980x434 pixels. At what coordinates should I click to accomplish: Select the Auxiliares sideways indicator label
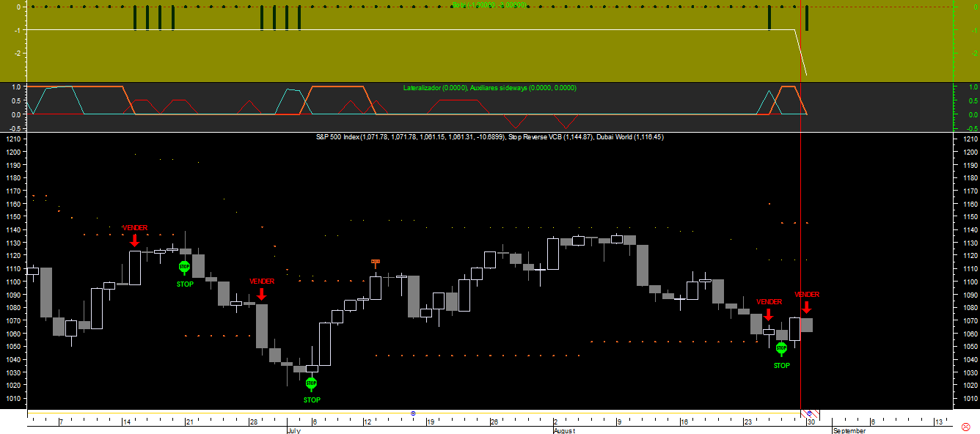pos(524,88)
